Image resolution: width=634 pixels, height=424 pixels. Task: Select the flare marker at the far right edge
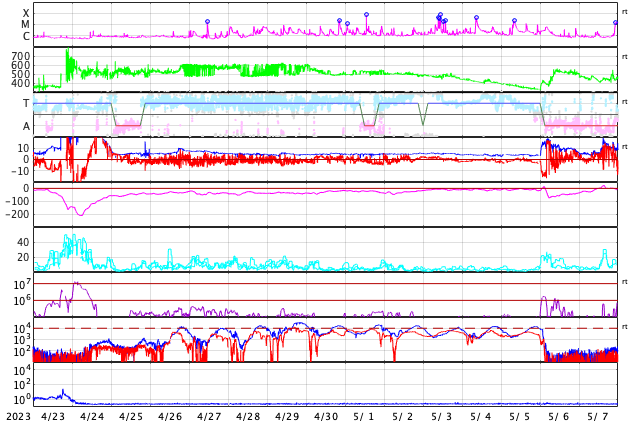(x=615, y=23)
